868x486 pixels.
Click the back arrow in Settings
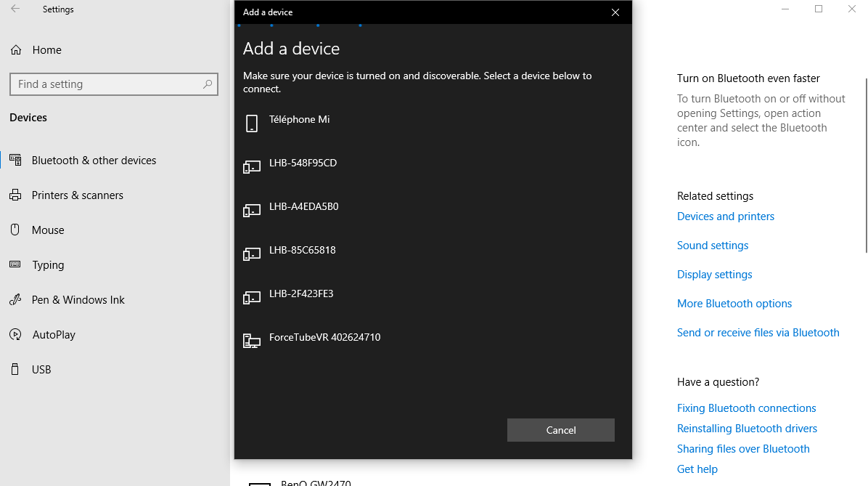(x=15, y=9)
